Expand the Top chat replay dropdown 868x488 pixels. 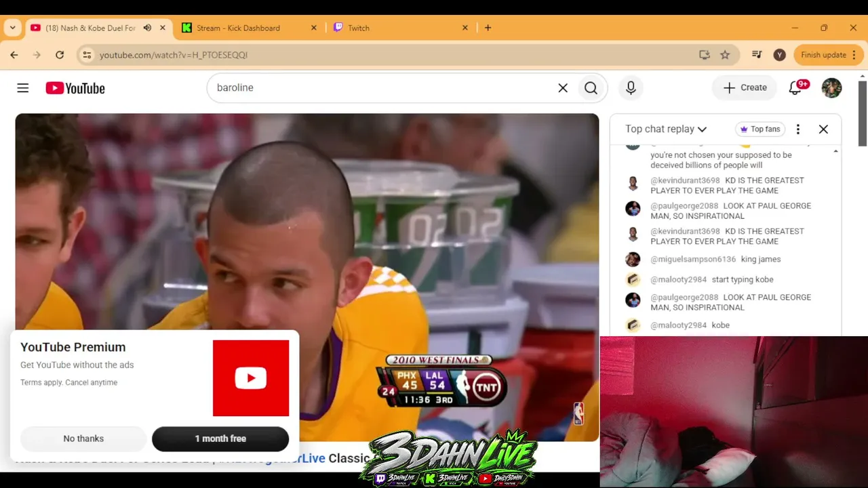[666, 129]
